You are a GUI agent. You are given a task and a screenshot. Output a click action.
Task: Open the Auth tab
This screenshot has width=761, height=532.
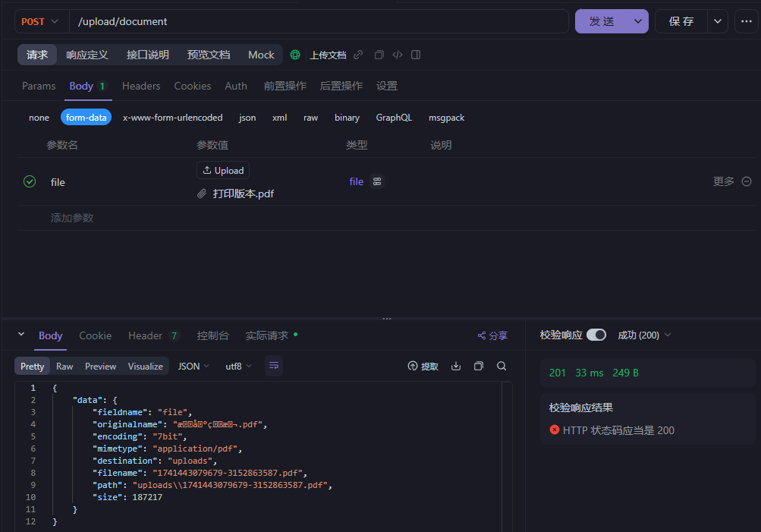point(236,86)
